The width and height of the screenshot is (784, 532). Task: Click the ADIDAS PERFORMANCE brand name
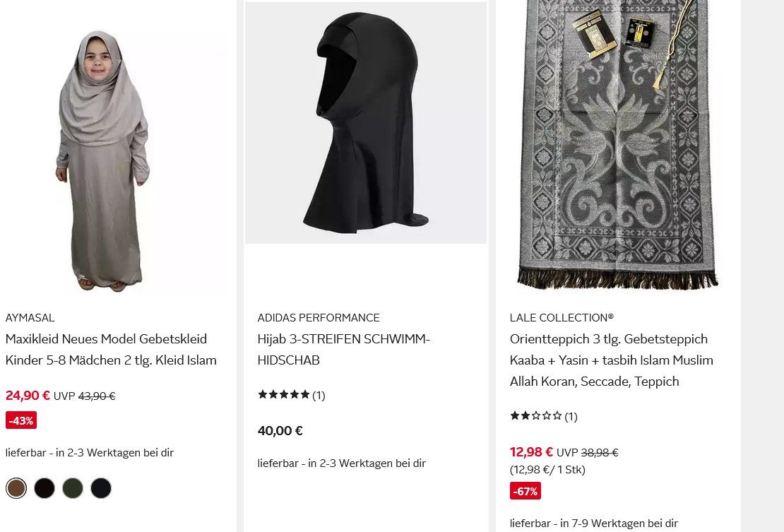coord(319,318)
